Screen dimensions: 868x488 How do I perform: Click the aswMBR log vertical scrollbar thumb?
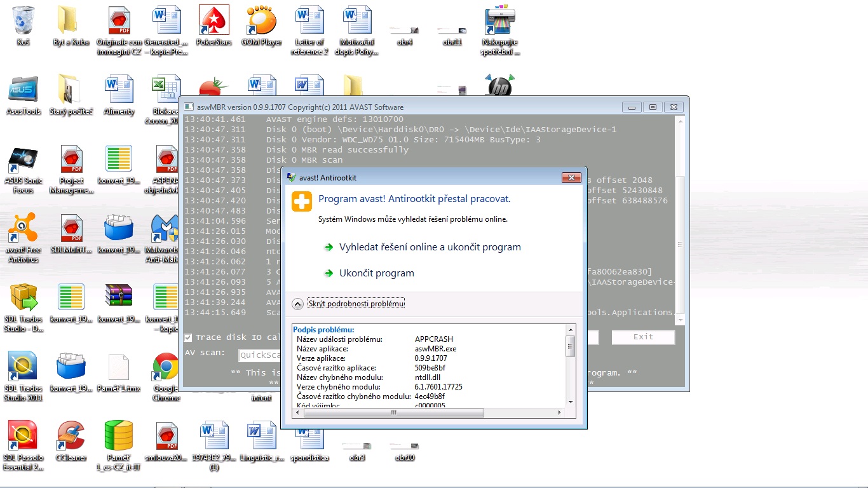pos(680,245)
